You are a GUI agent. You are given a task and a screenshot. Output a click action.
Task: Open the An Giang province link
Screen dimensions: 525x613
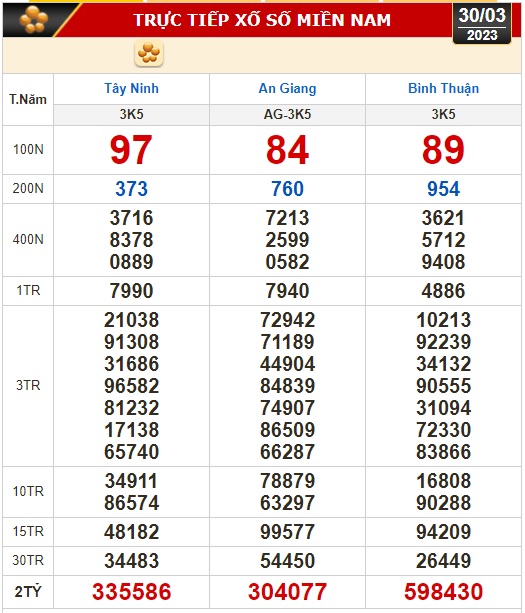[x=287, y=88]
